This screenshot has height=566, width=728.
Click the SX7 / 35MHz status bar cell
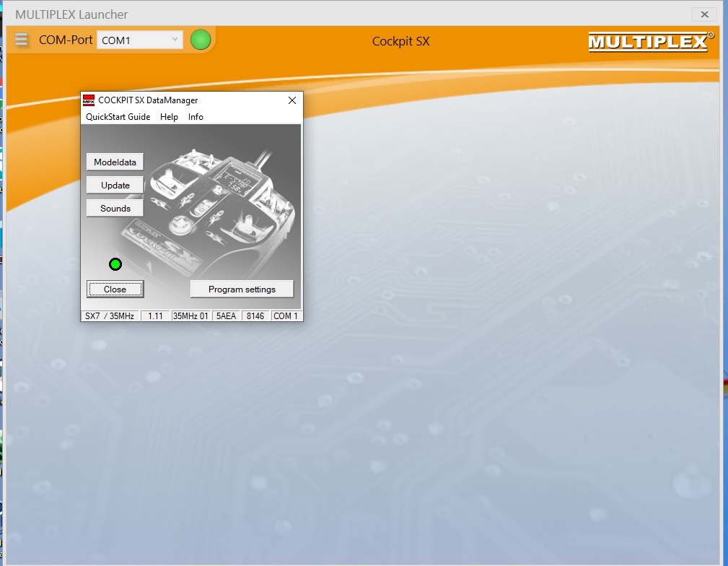point(110,316)
